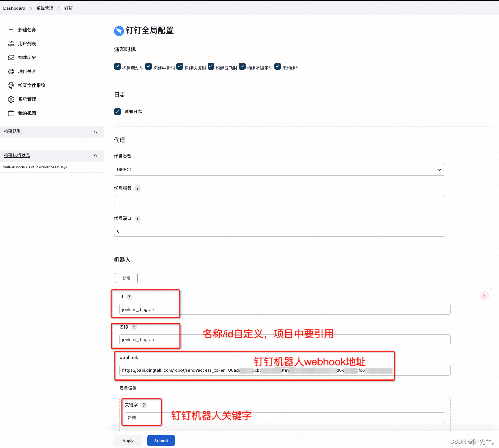Toggle the 构建启动时 checkbox

coord(118,66)
